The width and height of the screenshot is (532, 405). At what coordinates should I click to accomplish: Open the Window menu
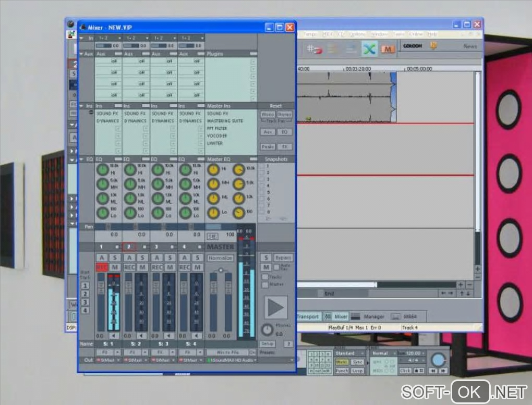379,34
